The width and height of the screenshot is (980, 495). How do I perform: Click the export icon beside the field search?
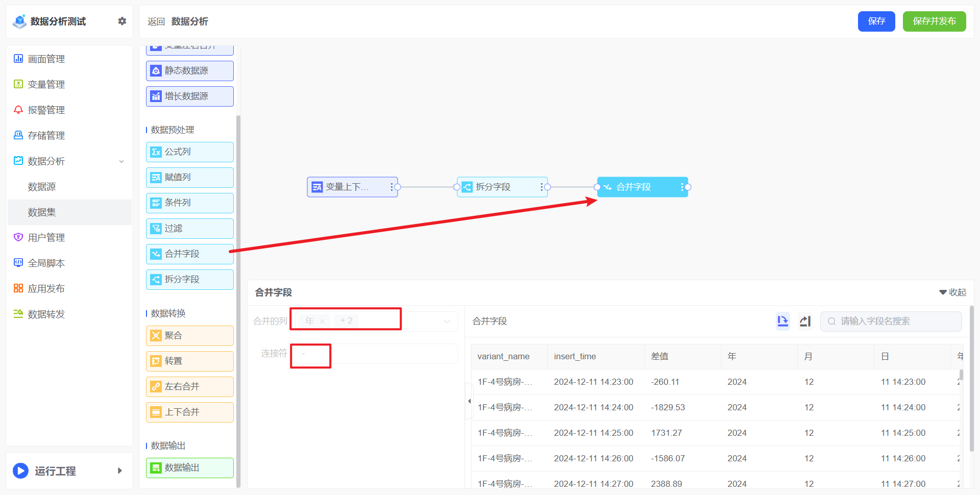[x=805, y=321]
